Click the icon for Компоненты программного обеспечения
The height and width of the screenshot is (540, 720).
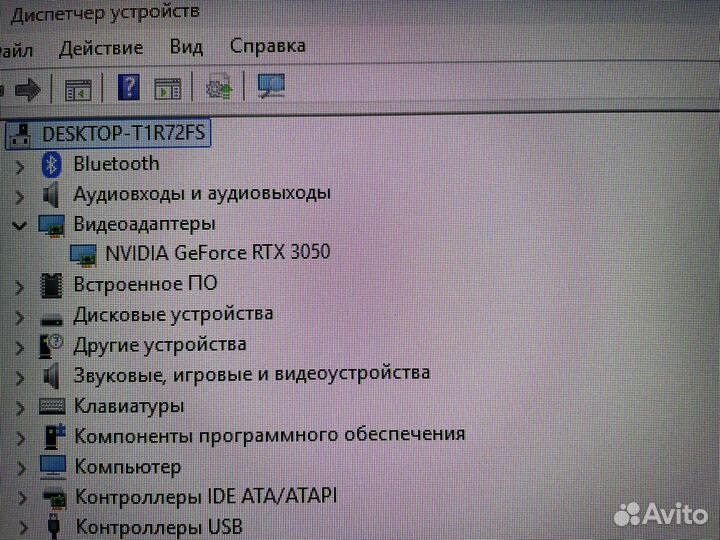tap(55, 436)
